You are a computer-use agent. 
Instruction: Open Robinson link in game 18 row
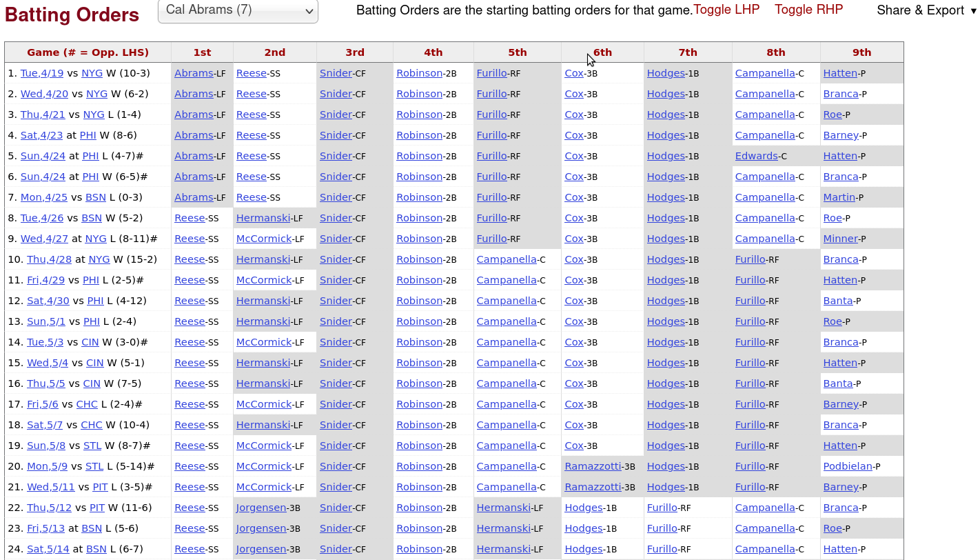[420, 425]
